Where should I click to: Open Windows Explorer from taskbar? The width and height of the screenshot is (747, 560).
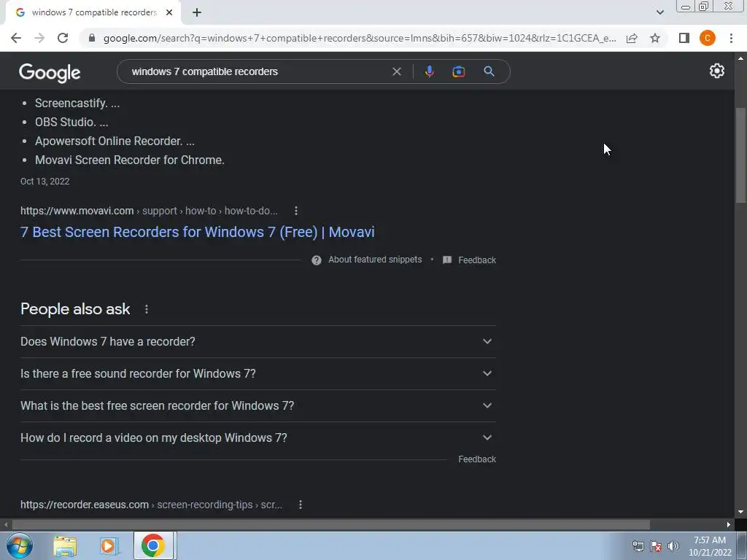[65, 546]
